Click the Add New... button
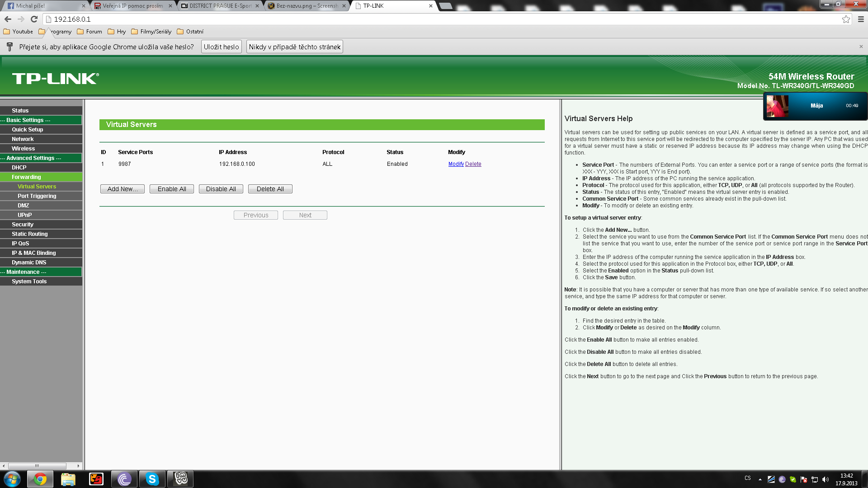Image resolution: width=868 pixels, height=488 pixels. coord(123,189)
